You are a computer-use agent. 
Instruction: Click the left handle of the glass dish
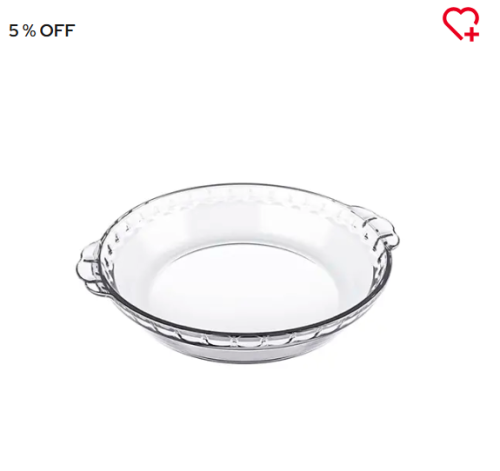(88, 268)
